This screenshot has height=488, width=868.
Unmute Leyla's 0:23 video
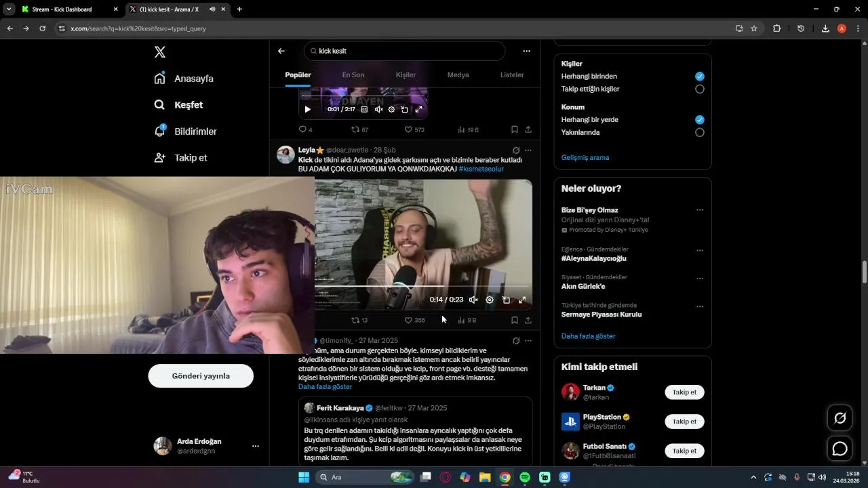coord(473,300)
